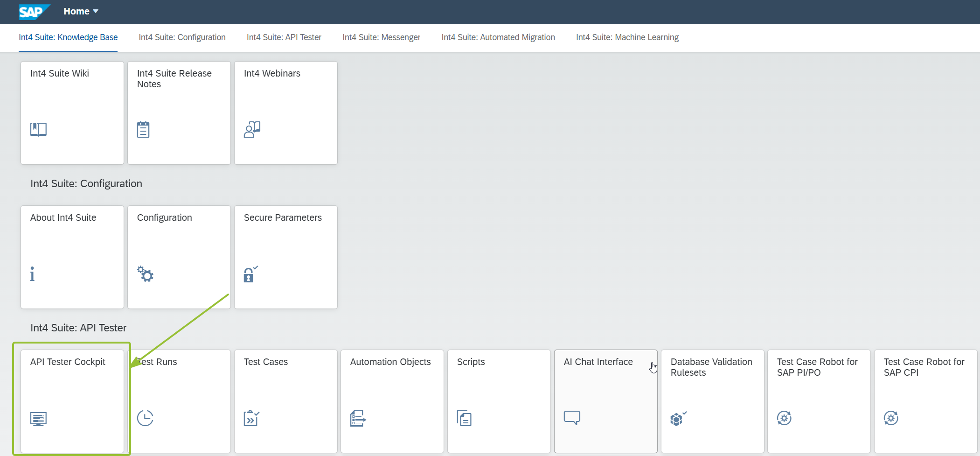Open Test Case Robot for SAP CPI tile

925,401
